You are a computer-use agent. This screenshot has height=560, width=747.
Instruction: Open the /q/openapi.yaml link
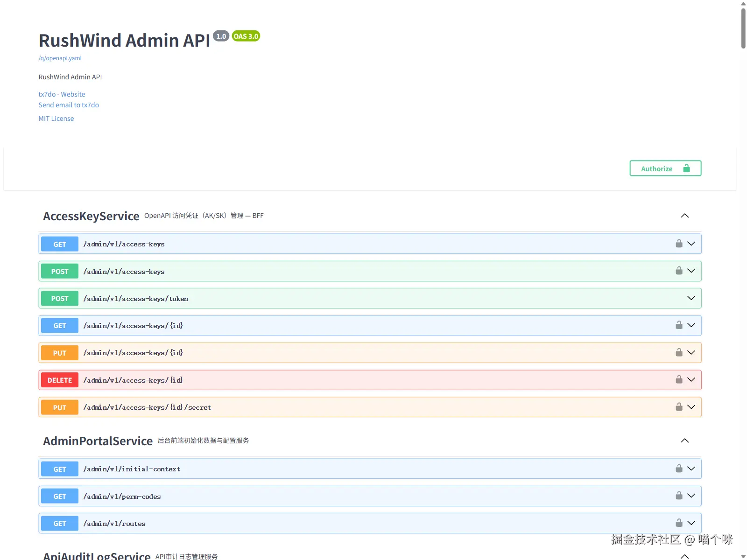[60, 58]
